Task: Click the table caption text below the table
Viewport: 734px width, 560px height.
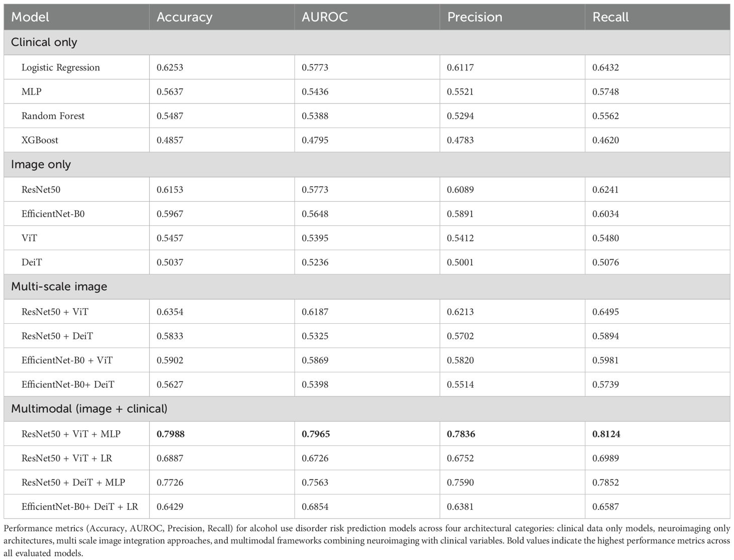Action: point(366,540)
